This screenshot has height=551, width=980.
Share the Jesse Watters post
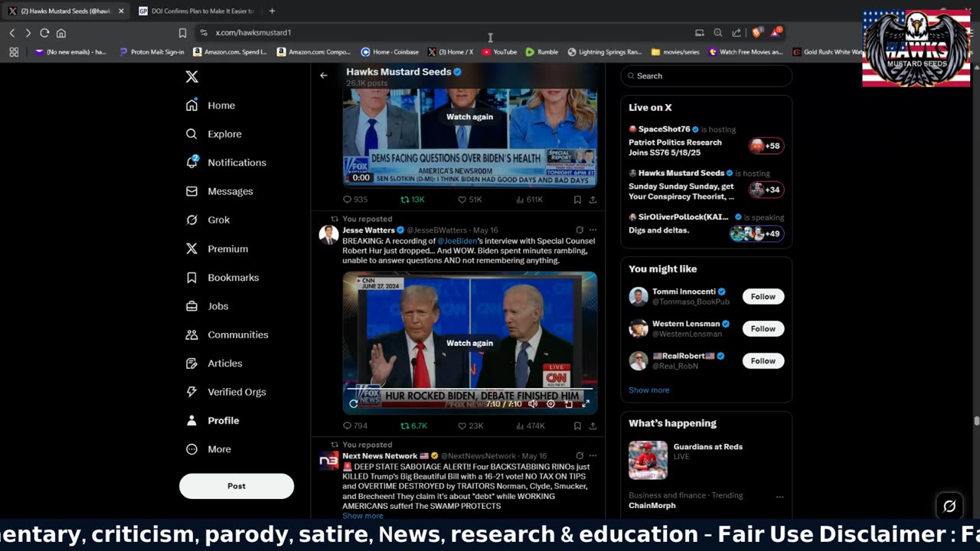click(593, 425)
